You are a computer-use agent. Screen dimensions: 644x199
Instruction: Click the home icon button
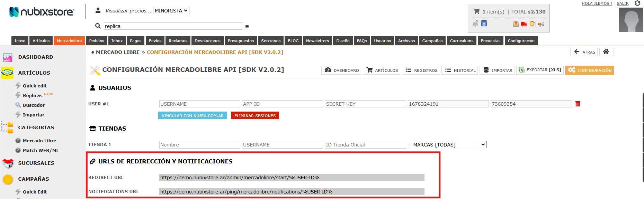tap(606, 52)
